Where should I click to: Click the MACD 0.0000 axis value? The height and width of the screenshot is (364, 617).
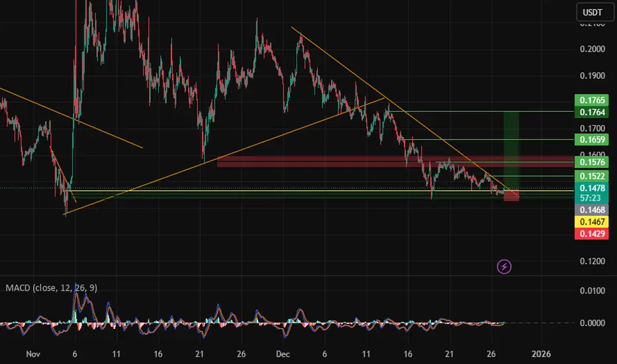[593, 323]
